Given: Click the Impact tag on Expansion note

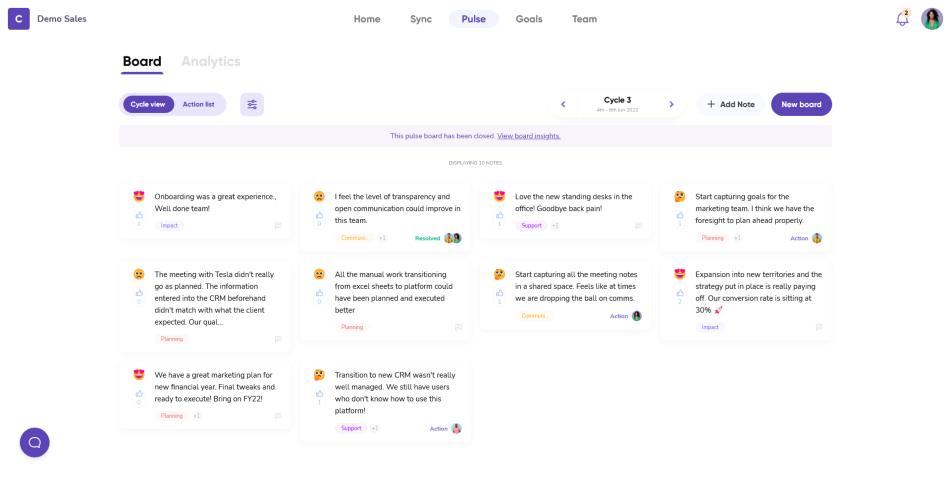Looking at the screenshot, I should 710,327.
